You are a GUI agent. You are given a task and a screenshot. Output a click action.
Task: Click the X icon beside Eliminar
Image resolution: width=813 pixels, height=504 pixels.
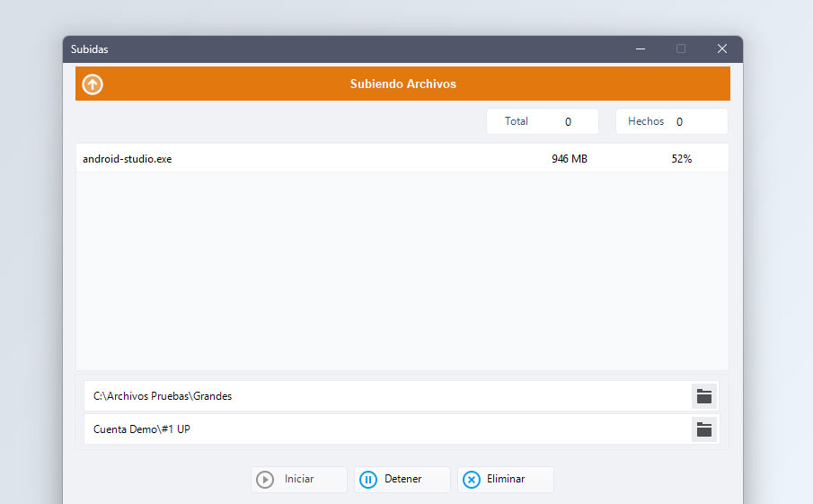(x=472, y=480)
